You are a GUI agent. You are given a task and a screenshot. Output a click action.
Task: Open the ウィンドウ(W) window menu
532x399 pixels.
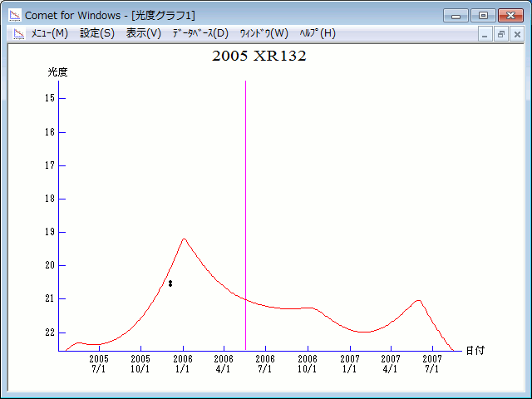tap(264, 33)
